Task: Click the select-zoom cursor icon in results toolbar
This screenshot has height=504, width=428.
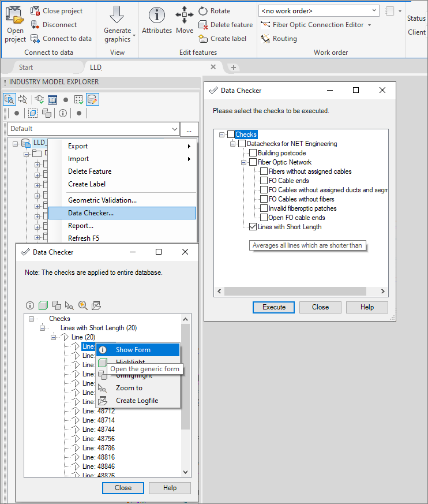Action: pyautogui.click(x=69, y=305)
